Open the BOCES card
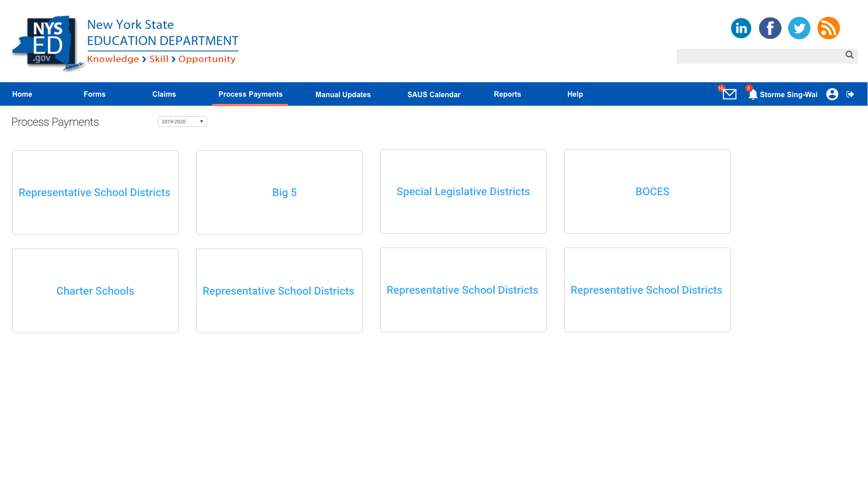868x488 pixels. 652,192
